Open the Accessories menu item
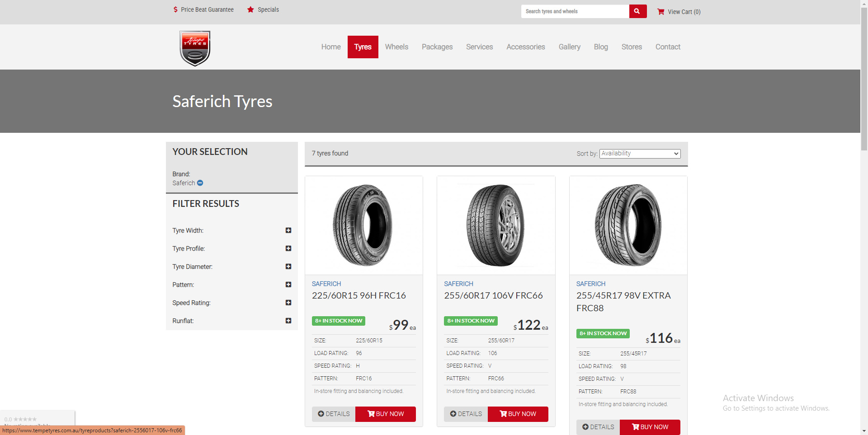 (x=526, y=47)
